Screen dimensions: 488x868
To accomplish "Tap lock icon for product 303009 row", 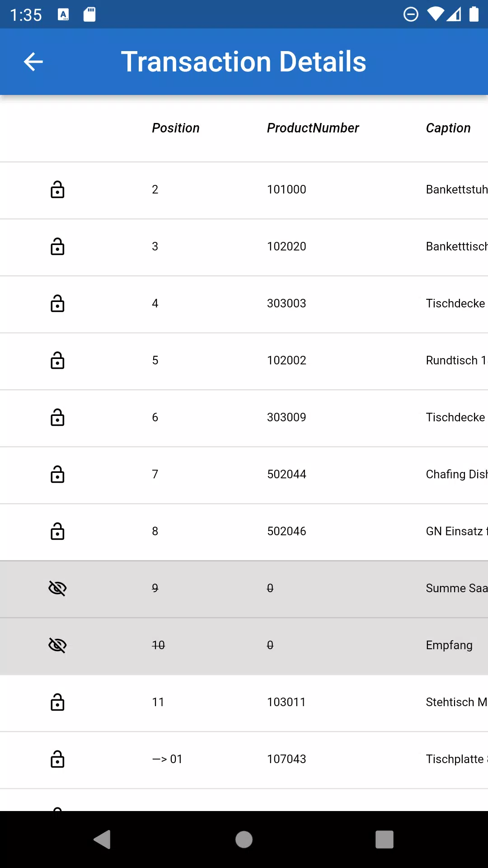I will point(57,417).
